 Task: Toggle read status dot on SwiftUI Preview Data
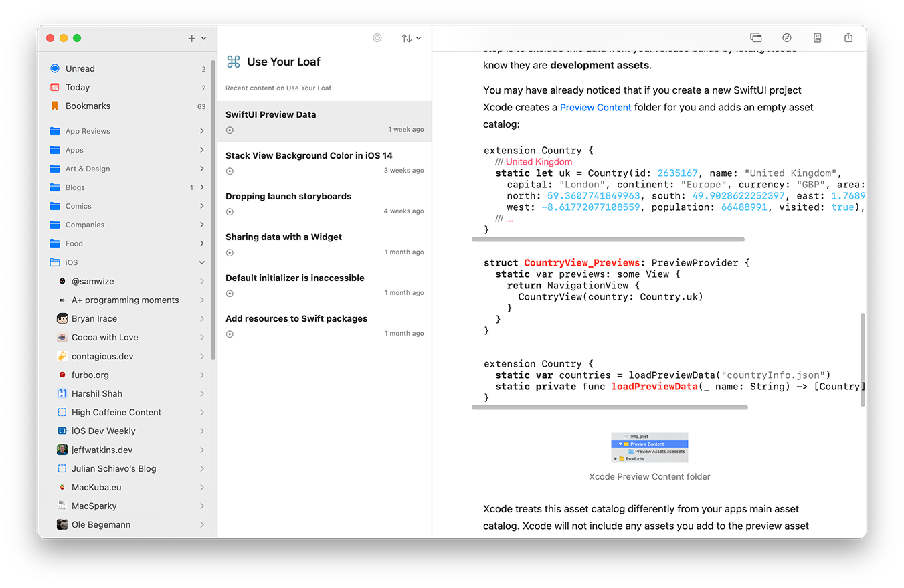pyautogui.click(x=230, y=130)
